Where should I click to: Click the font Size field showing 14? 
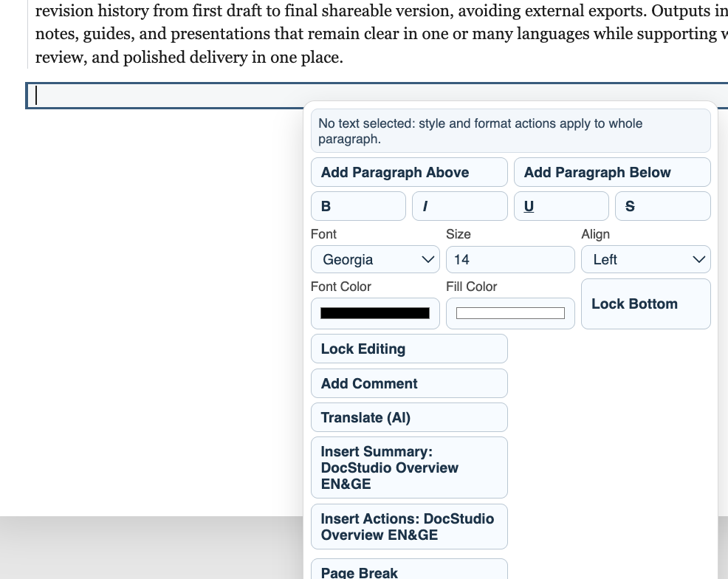pyautogui.click(x=510, y=259)
